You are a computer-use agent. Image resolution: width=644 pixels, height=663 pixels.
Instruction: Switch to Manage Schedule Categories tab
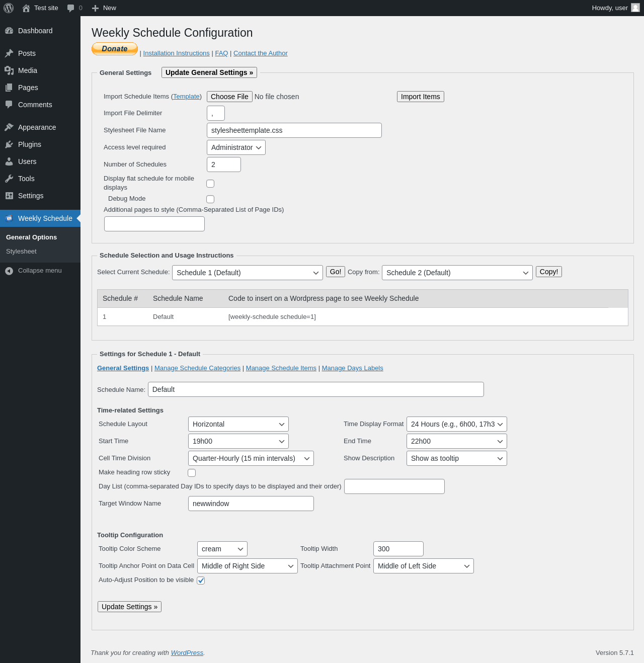tap(197, 368)
